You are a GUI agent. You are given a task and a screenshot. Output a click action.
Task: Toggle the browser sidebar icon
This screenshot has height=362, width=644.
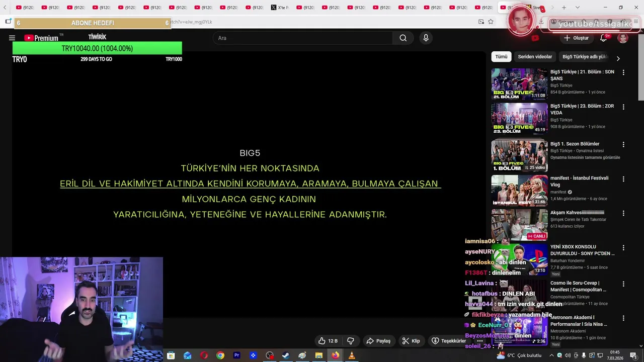(8, 22)
